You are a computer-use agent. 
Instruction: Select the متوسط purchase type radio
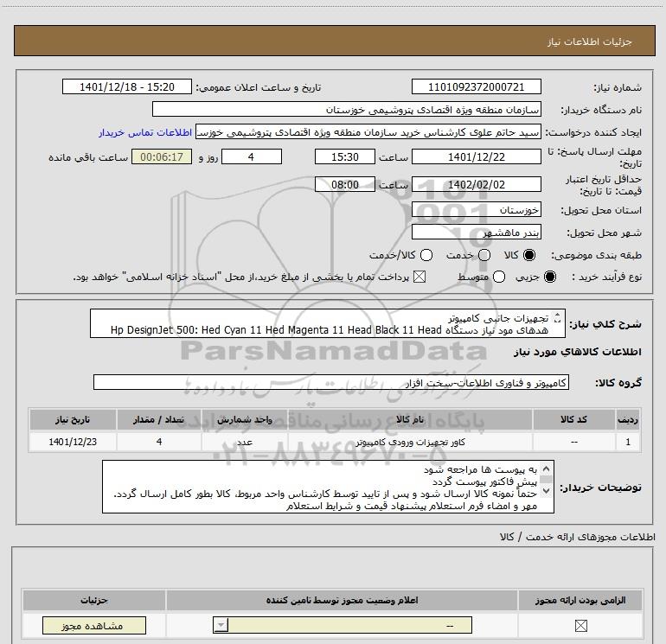[x=499, y=277]
